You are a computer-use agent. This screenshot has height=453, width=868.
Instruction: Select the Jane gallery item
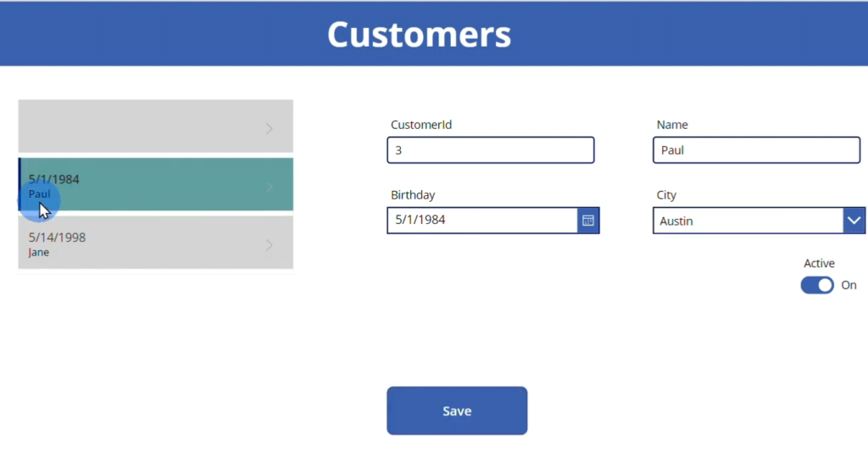click(x=156, y=243)
